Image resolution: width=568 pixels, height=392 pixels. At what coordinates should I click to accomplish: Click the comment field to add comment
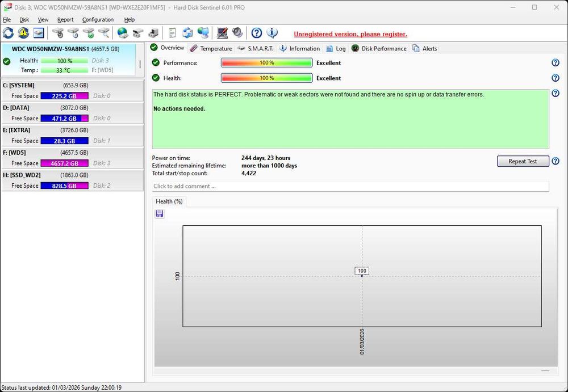350,186
